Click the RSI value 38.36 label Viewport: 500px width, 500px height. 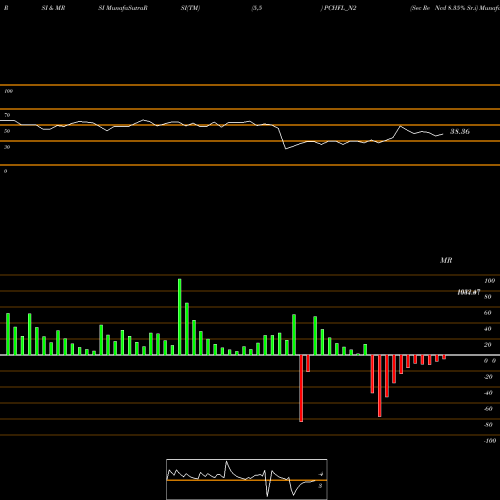[x=460, y=132]
